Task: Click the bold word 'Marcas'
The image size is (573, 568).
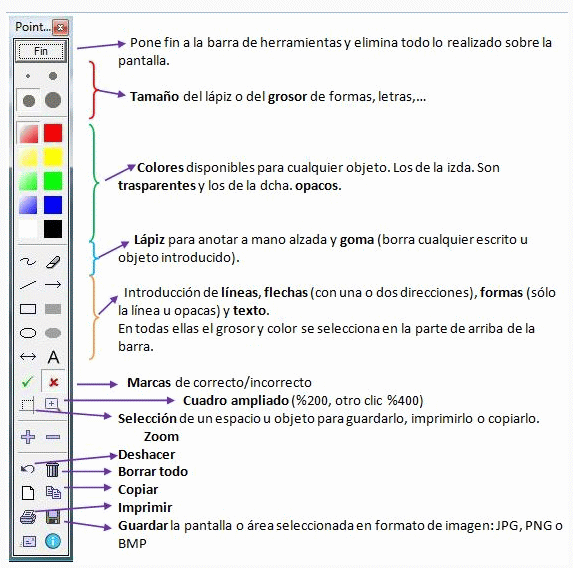Action: pyautogui.click(x=149, y=383)
